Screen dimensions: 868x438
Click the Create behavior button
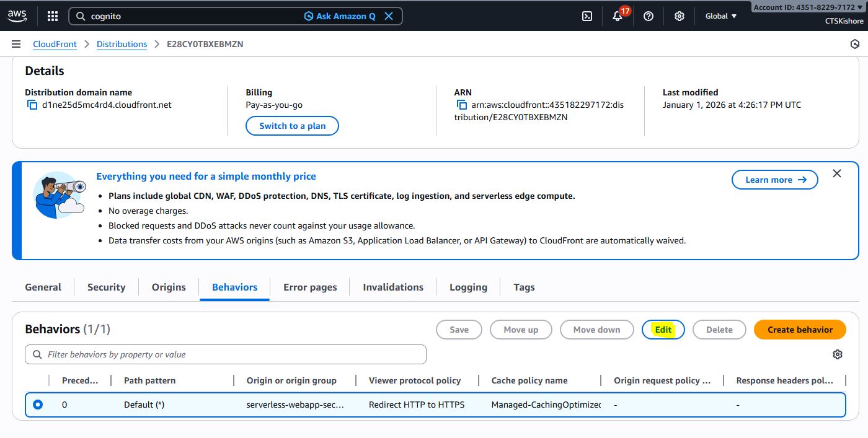coord(800,330)
